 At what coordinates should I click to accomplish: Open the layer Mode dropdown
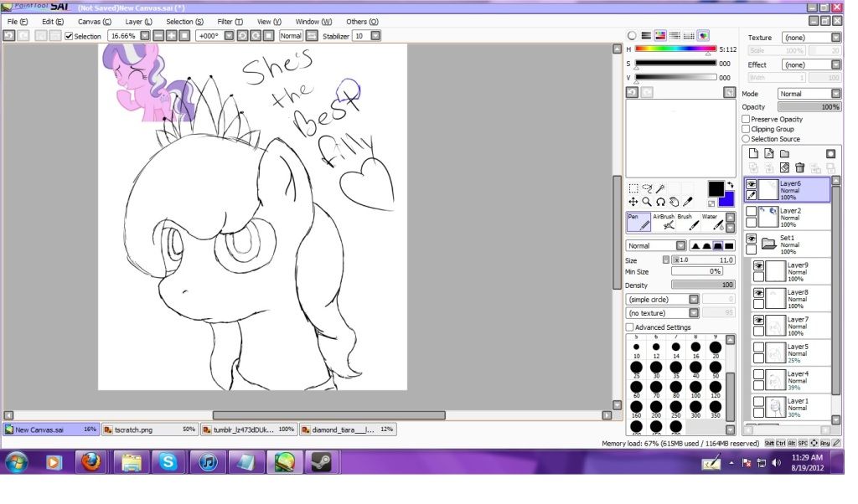[835, 94]
